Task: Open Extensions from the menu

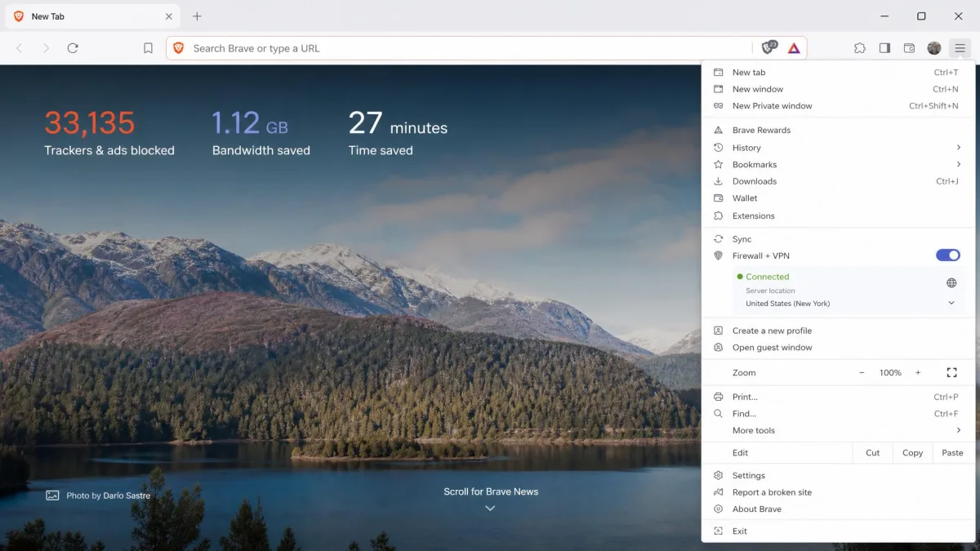Action: tap(838, 216)
